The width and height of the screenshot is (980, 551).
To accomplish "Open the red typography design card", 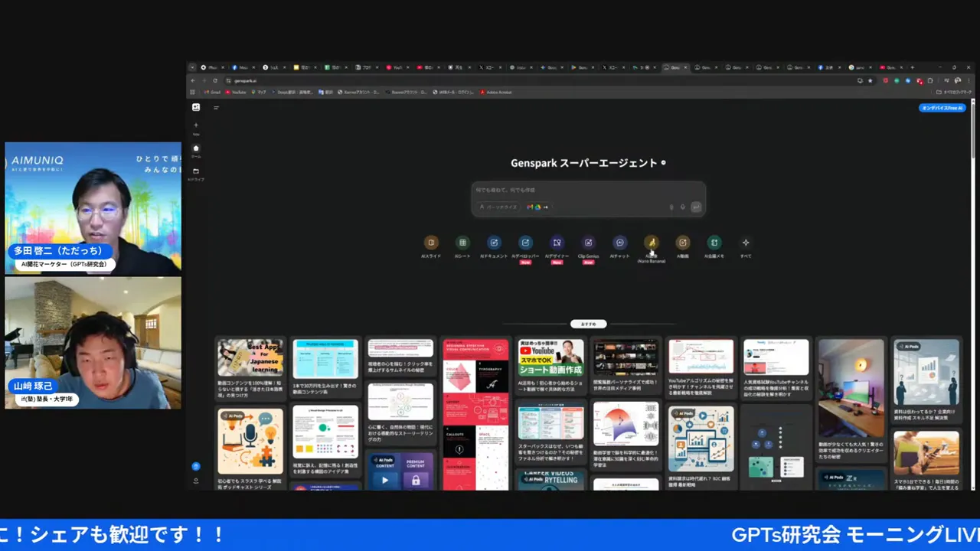I will pyautogui.click(x=475, y=413).
